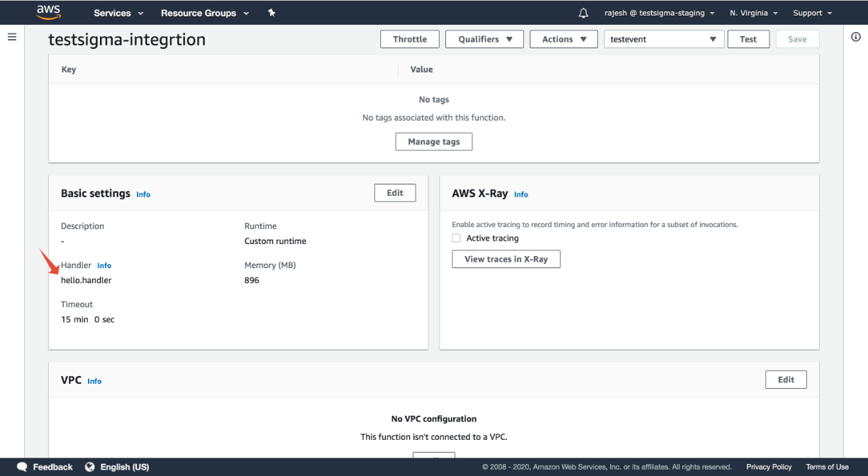Click View traces in X-Ray button
Screen dimensions: 868x476
(506, 259)
